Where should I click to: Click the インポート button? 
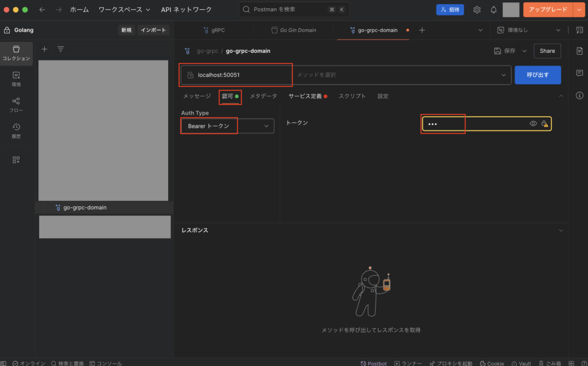[153, 30]
